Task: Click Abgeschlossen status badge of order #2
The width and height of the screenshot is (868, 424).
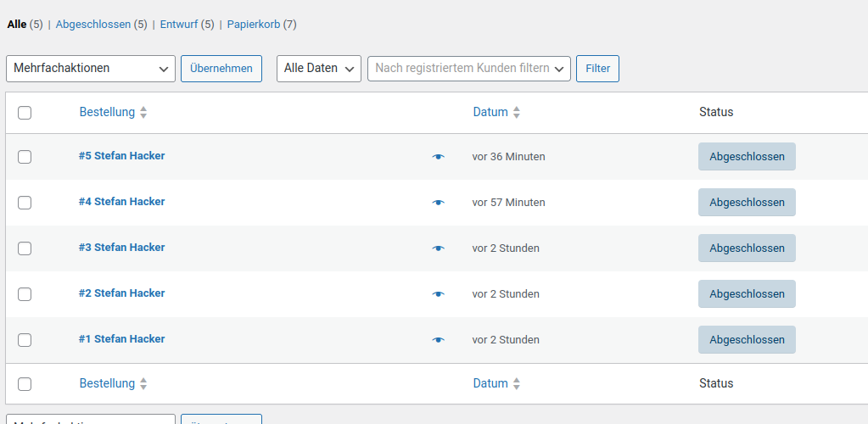Action: tap(747, 294)
